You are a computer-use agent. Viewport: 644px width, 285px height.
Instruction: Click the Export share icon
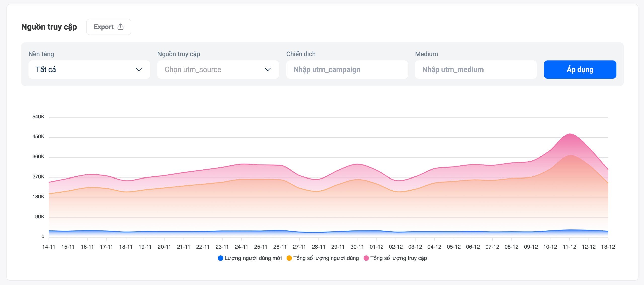pos(120,27)
